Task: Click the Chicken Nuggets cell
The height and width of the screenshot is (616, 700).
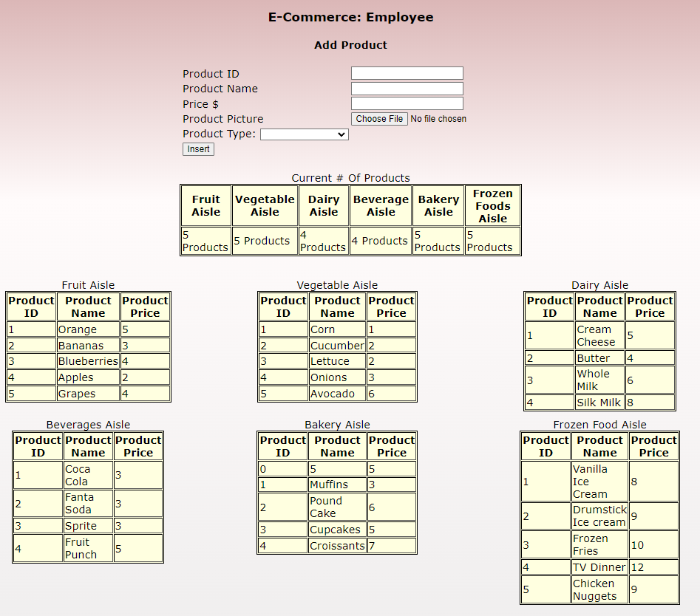Action: pyautogui.click(x=599, y=589)
